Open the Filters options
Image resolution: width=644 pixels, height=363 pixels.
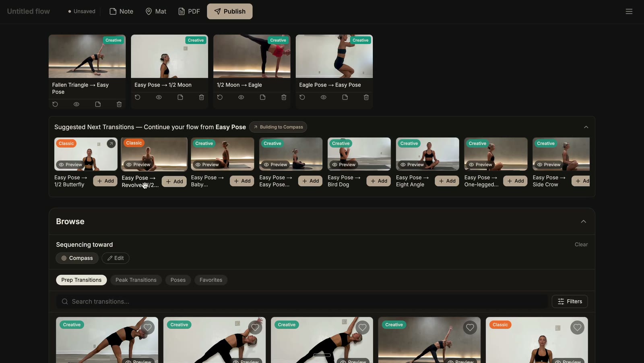coord(570,301)
